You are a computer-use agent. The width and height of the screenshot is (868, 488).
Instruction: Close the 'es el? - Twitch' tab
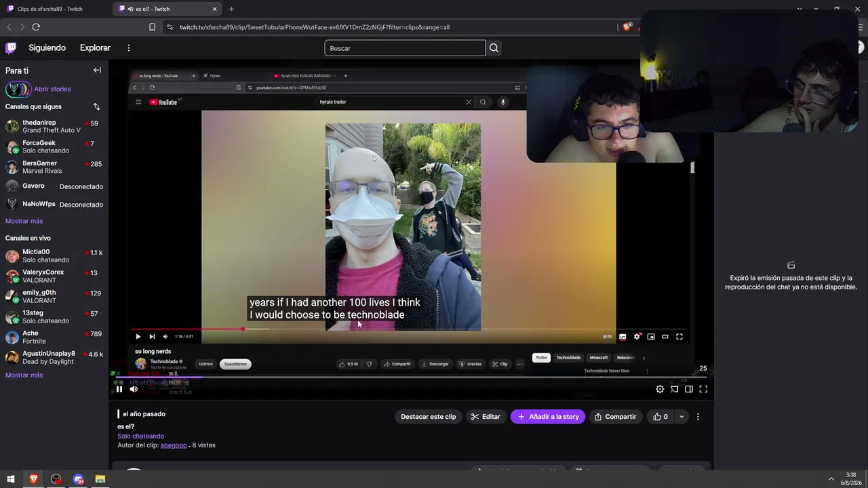point(215,9)
